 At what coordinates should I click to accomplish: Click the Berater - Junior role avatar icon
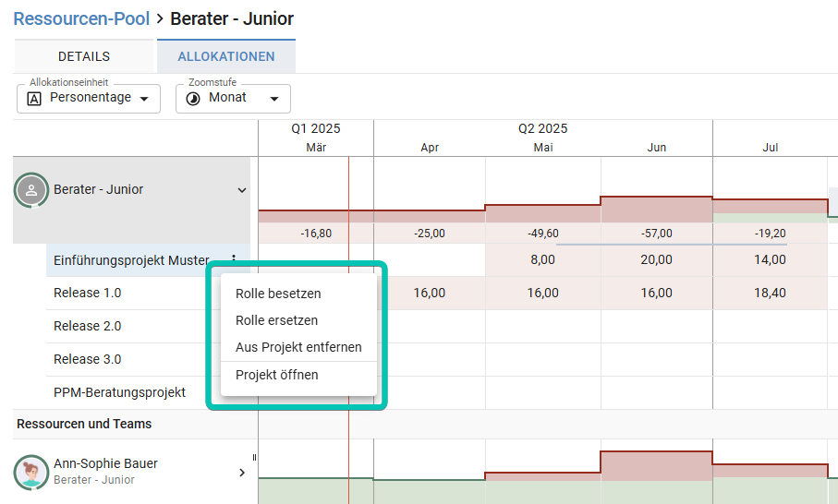(x=31, y=190)
